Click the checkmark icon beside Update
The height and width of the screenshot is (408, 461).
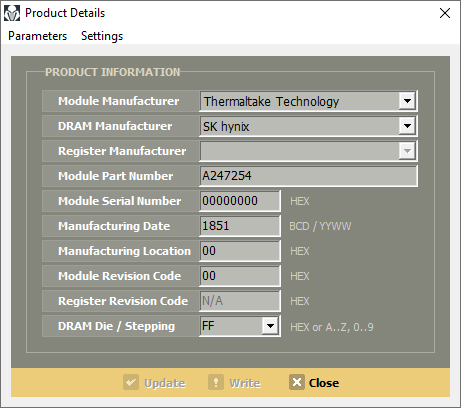tap(131, 382)
